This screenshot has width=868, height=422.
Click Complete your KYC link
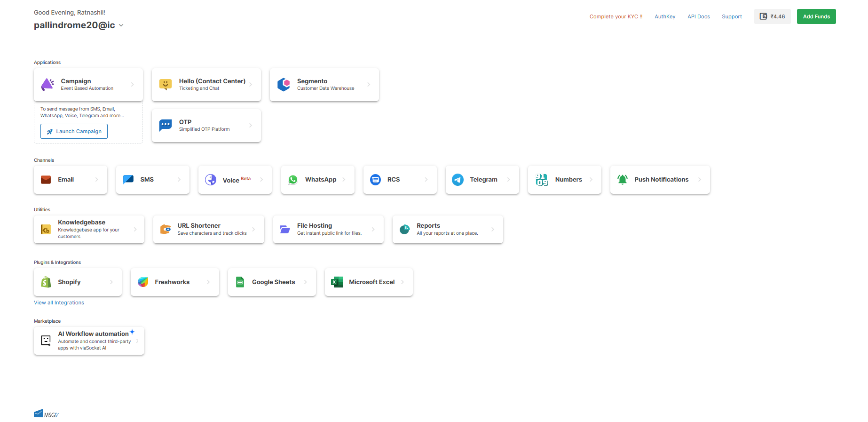click(x=616, y=16)
